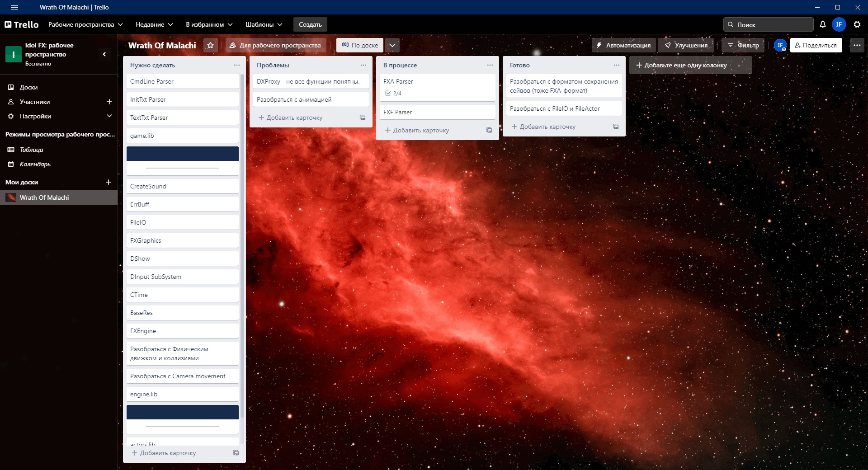Open the hamburger menu in title bar
Viewport: 868px width, 470px height.
14,7
